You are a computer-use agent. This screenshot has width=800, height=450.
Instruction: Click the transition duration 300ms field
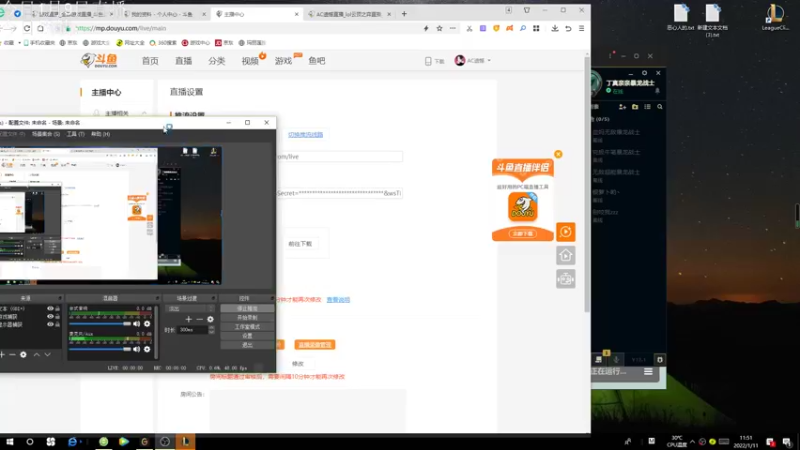pyautogui.click(x=192, y=330)
